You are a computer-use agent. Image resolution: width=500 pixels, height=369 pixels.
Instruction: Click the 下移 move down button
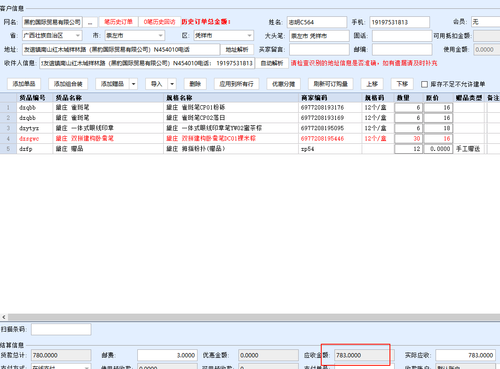click(x=402, y=84)
